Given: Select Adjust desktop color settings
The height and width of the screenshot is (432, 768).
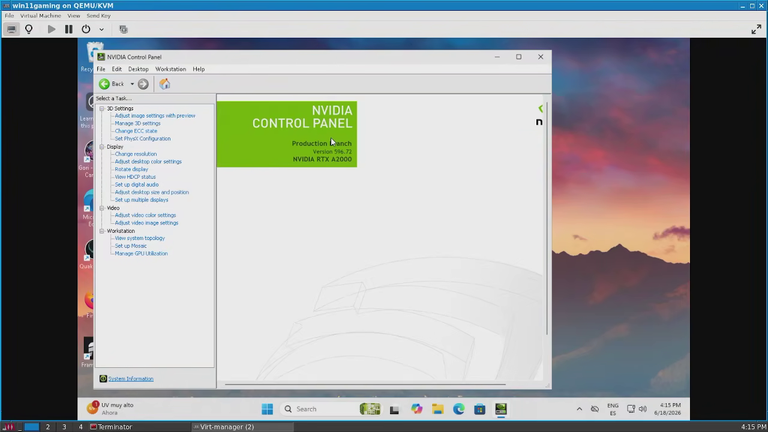Looking at the screenshot, I should click(148, 162).
